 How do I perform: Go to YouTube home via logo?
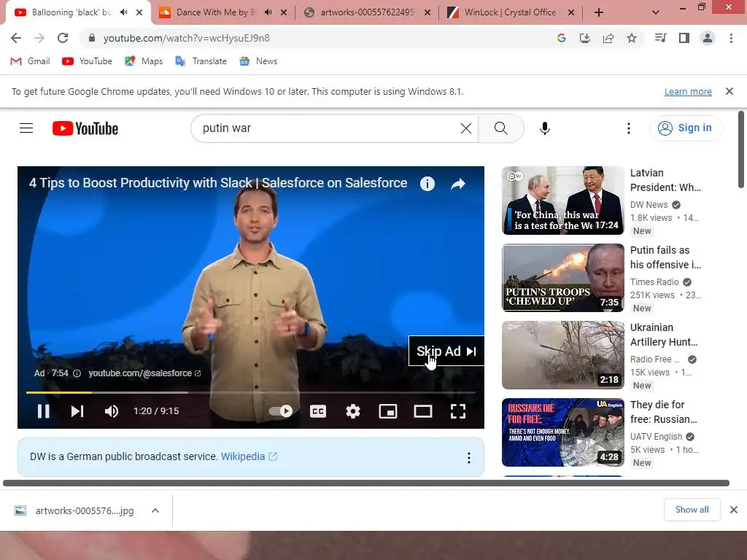(x=85, y=128)
